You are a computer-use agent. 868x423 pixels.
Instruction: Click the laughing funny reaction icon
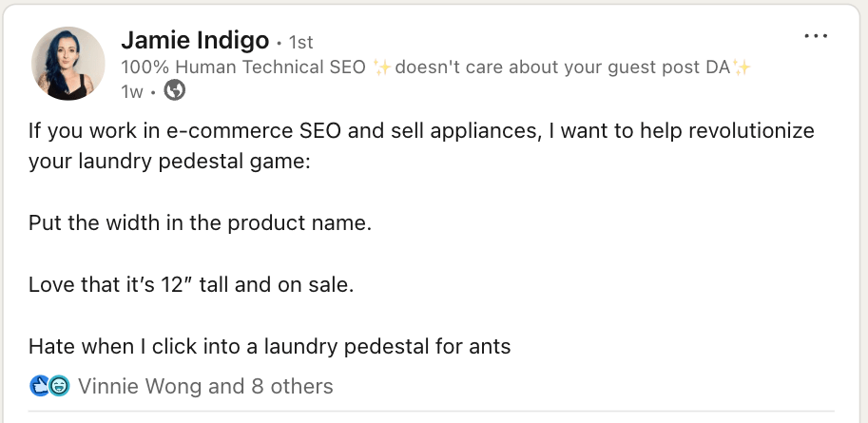pyautogui.click(x=59, y=386)
